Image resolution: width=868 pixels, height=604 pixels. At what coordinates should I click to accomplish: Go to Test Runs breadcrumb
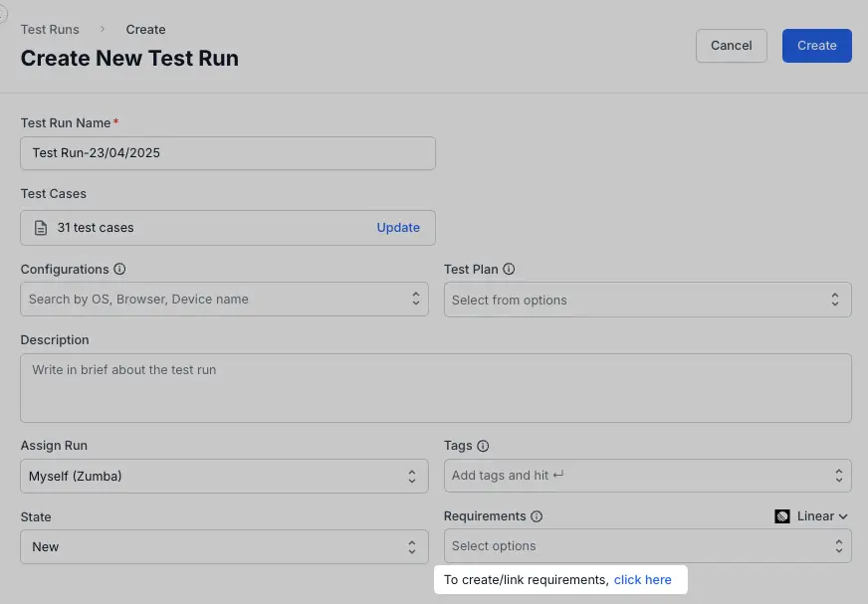tap(50, 30)
